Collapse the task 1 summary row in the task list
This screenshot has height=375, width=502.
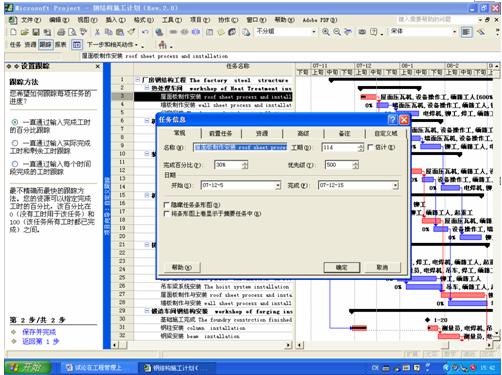coord(138,80)
